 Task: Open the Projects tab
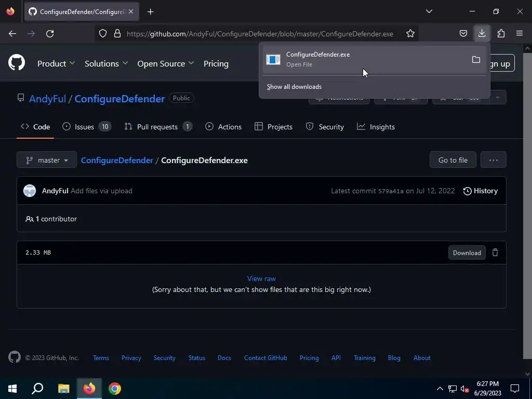coord(273,127)
